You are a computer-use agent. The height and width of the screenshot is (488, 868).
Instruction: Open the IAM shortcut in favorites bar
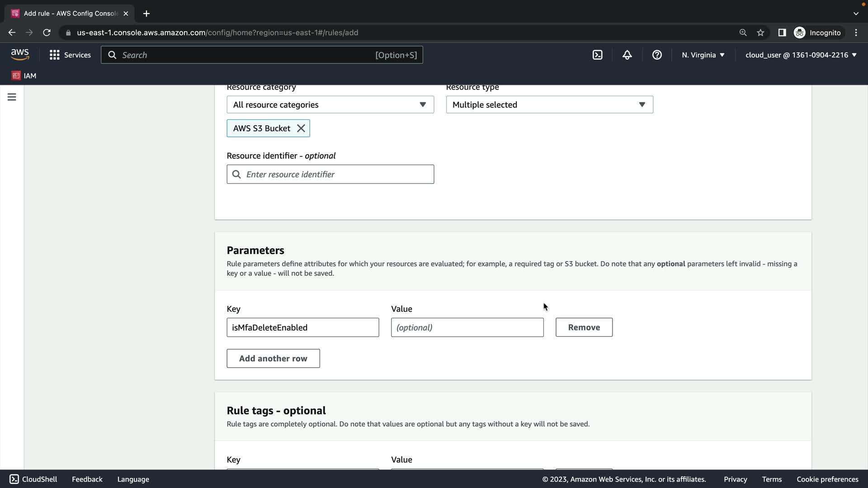tap(24, 75)
